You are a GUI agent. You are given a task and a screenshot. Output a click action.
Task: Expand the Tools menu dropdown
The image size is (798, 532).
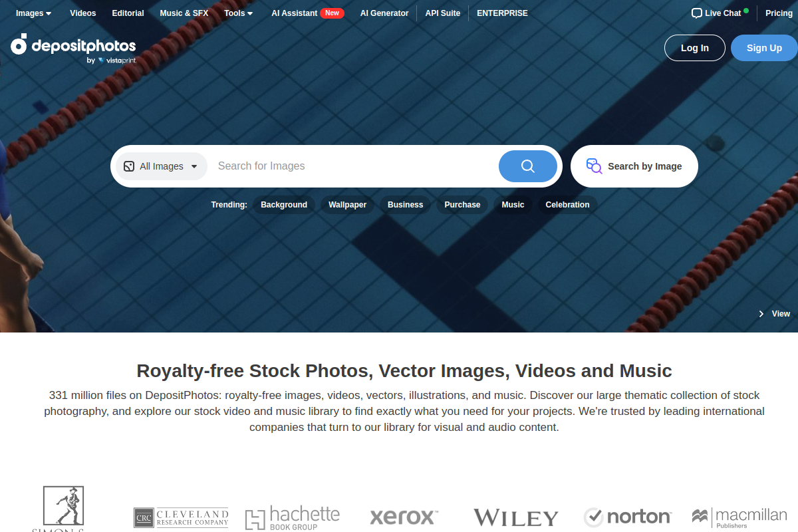point(239,13)
